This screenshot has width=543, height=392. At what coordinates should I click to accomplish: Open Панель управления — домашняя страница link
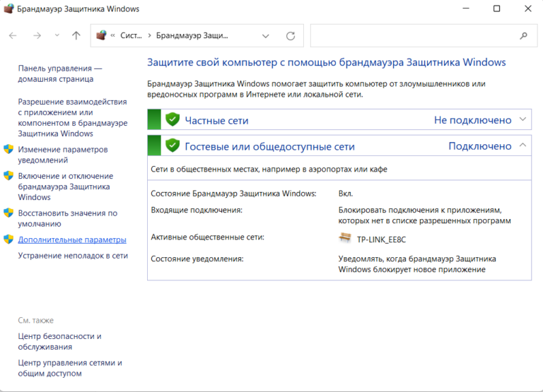point(60,73)
